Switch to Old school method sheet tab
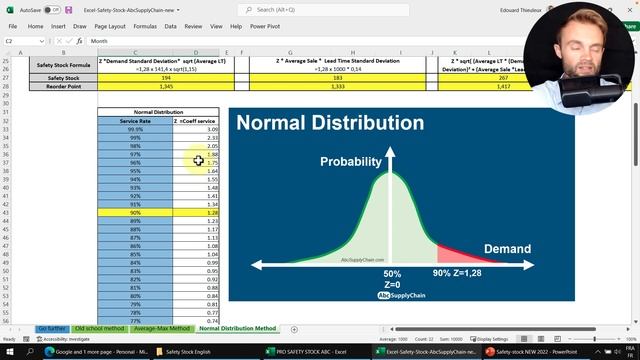The width and height of the screenshot is (640, 360). (100, 329)
